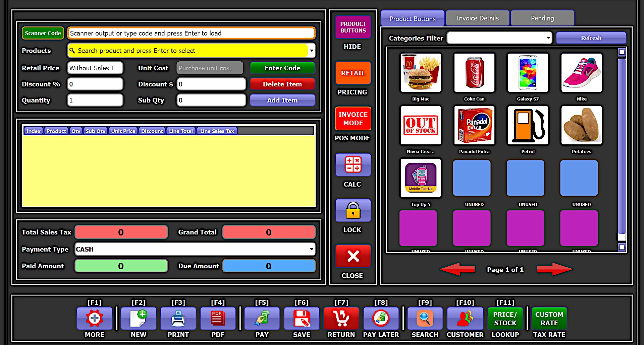Click the Discount column header
Viewport: 644px width, 345px height.
click(152, 131)
